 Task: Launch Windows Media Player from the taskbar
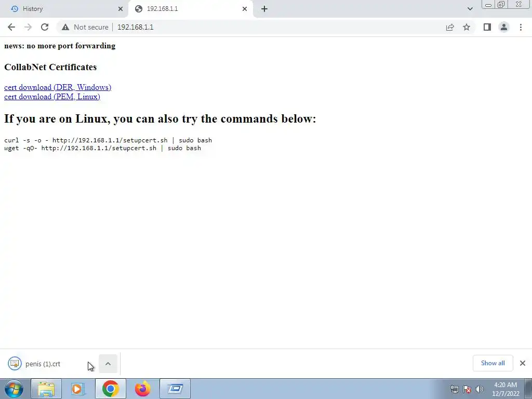click(x=78, y=389)
